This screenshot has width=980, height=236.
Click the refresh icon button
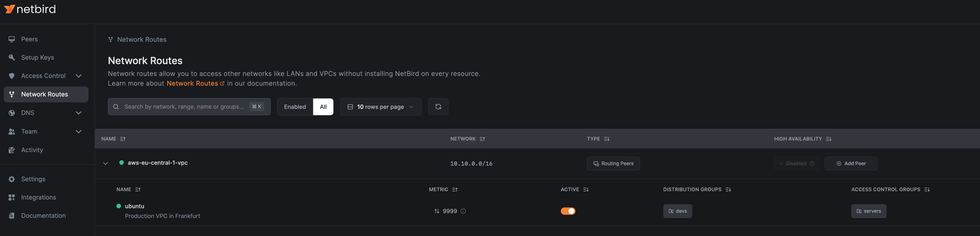pyautogui.click(x=438, y=107)
